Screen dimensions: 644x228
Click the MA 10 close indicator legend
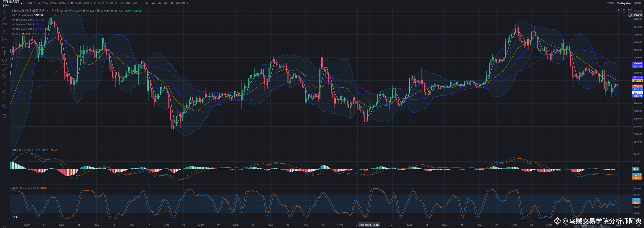[x=28, y=20]
